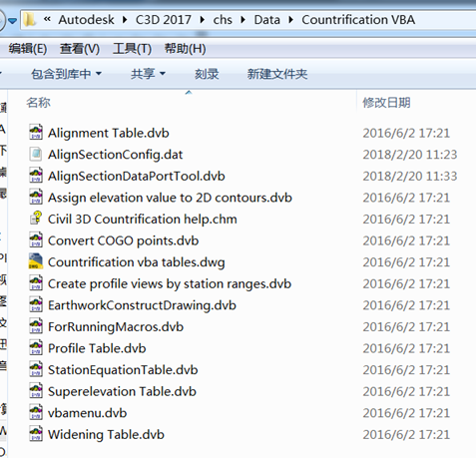The height and width of the screenshot is (458, 476).
Task: Click the ForRunningMacros.dvb file icon
Action: click(36, 326)
